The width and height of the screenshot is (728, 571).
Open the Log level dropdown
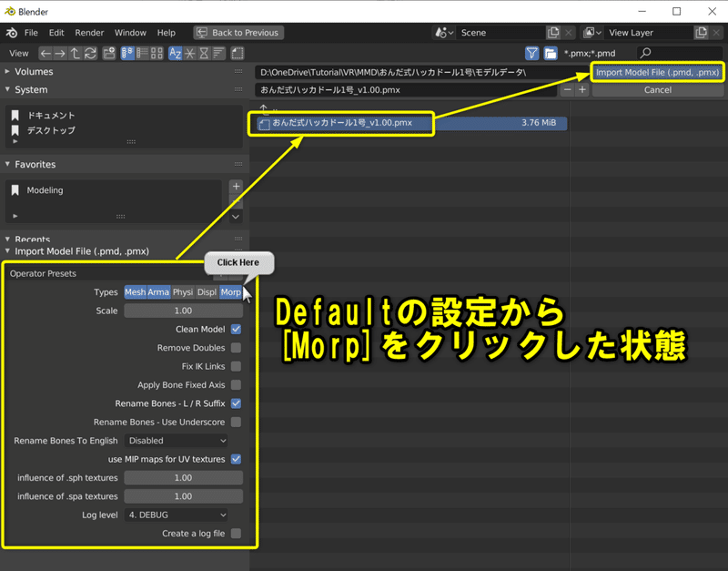pos(177,515)
